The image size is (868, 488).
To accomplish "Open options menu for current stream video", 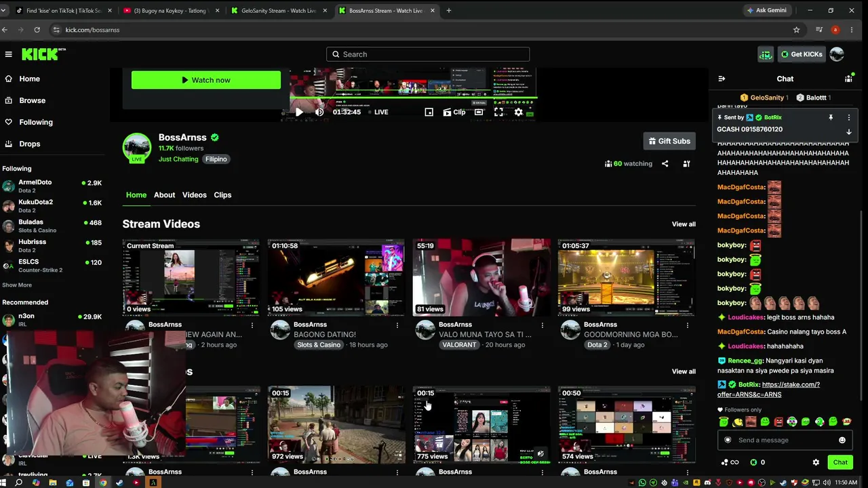I will pyautogui.click(x=252, y=325).
